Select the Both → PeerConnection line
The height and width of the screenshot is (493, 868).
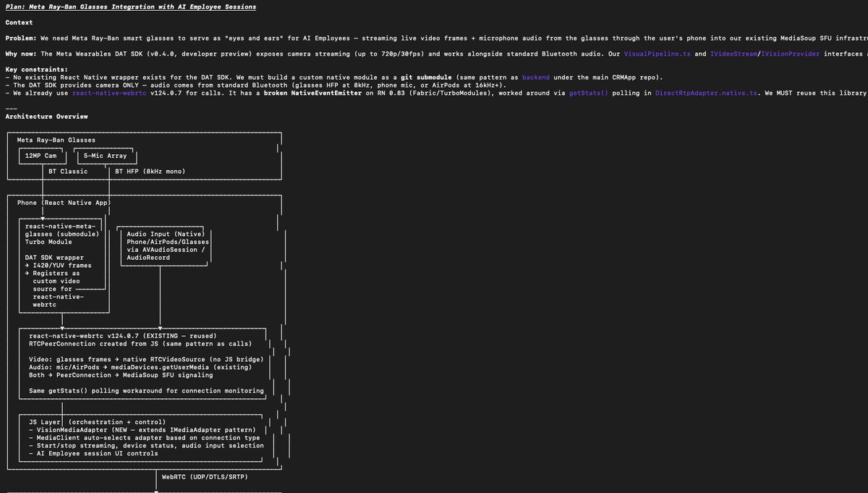[x=121, y=375]
